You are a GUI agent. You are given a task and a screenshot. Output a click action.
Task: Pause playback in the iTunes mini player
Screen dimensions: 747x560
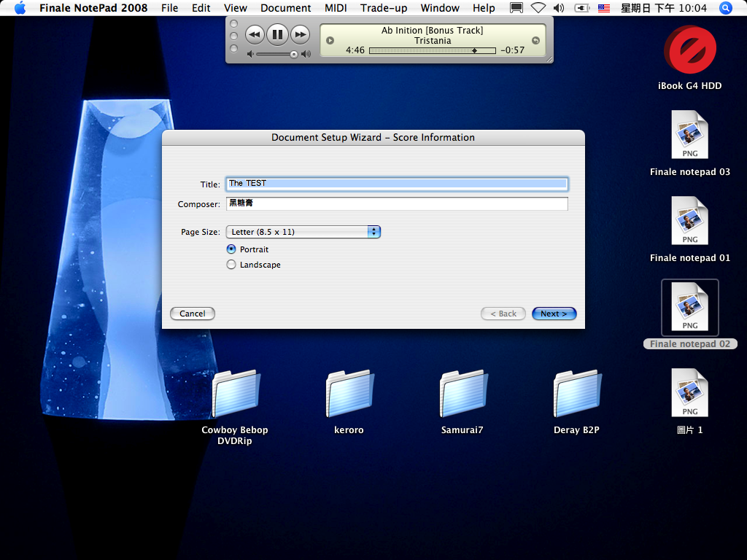277,34
